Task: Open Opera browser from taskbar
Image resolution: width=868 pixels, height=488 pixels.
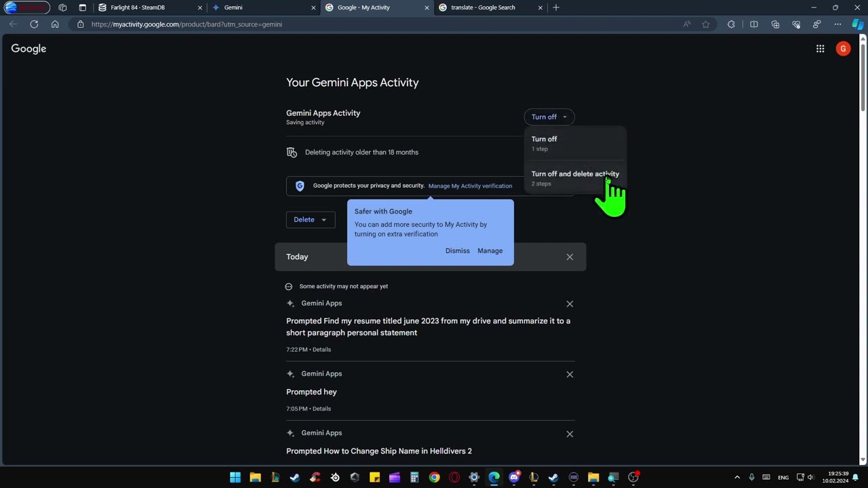Action: click(454, 477)
